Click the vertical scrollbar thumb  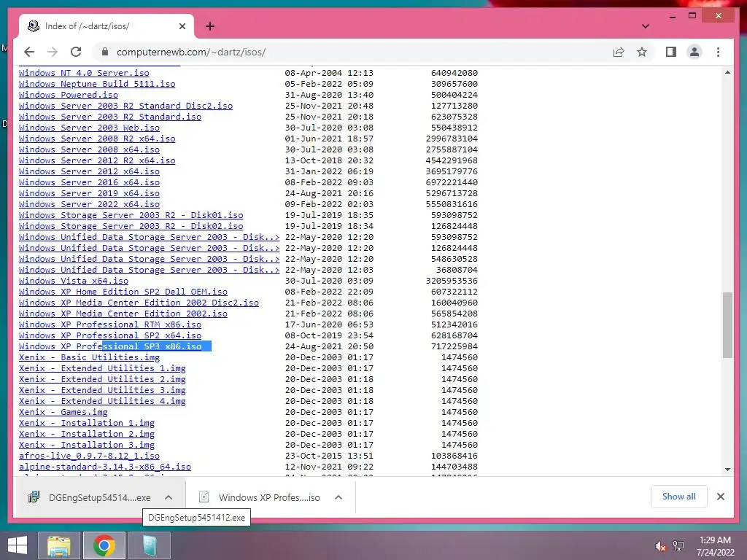point(727,324)
